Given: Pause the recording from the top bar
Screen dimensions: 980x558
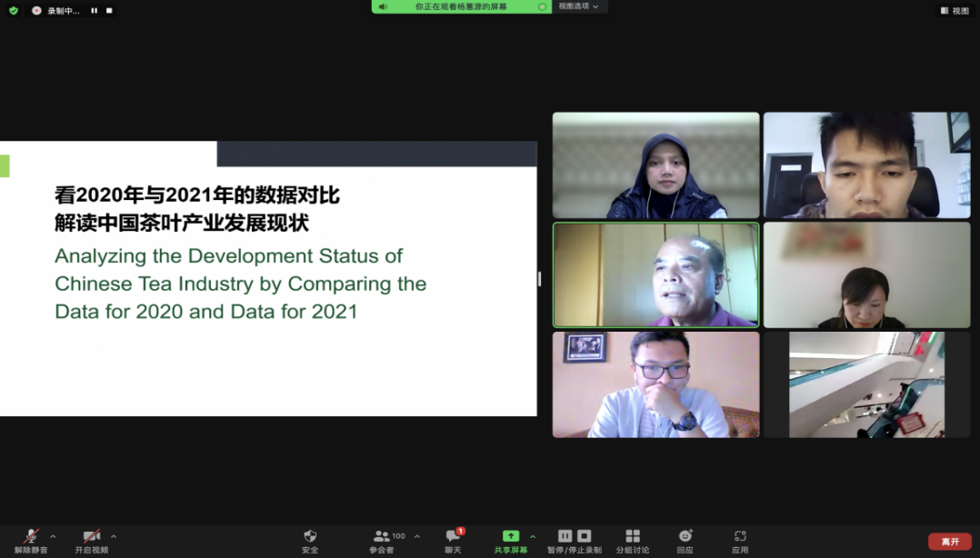Looking at the screenshot, I should 95,10.
